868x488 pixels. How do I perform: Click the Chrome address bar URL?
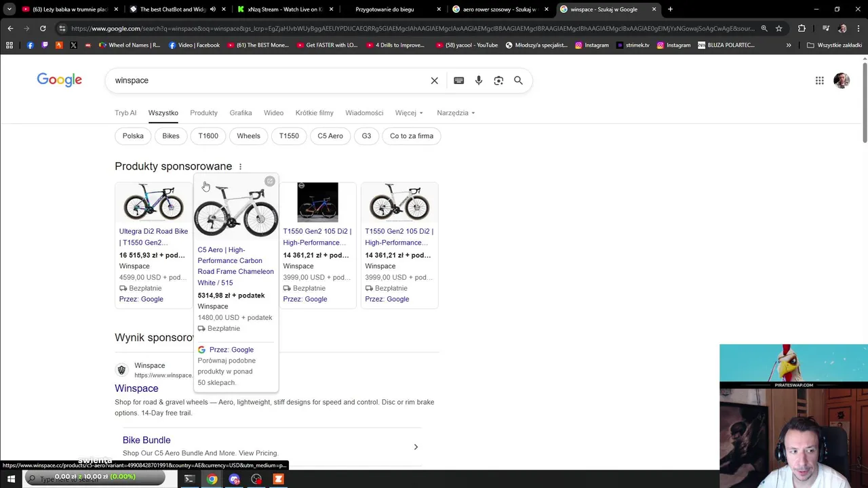tap(412, 28)
